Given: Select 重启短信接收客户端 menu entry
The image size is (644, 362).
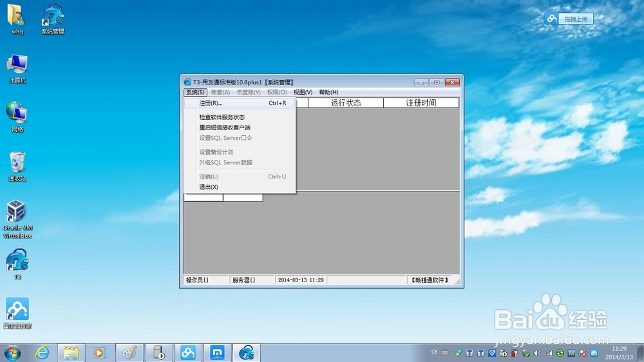Looking at the screenshot, I should point(240,128).
